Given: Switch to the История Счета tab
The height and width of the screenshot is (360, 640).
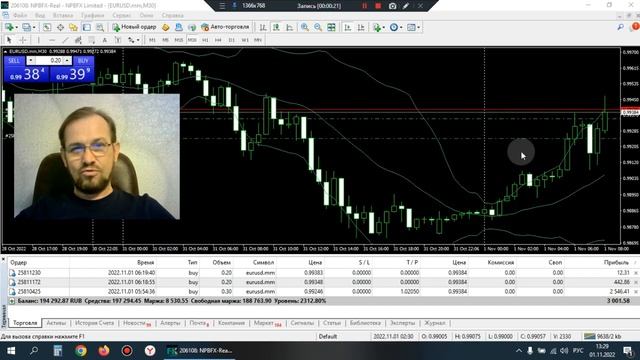Looking at the screenshot, I should pos(94,323).
